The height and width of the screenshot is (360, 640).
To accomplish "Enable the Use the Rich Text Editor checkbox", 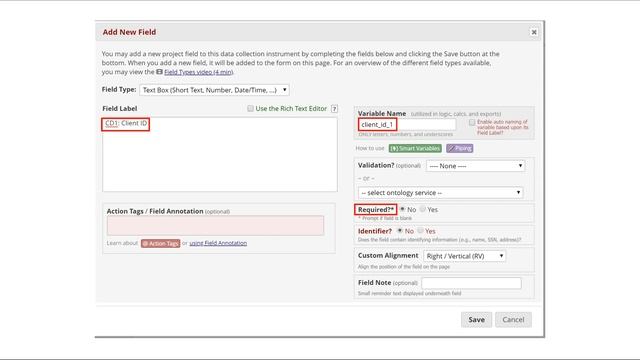I will pyautogui.click(x=250, y=109).
